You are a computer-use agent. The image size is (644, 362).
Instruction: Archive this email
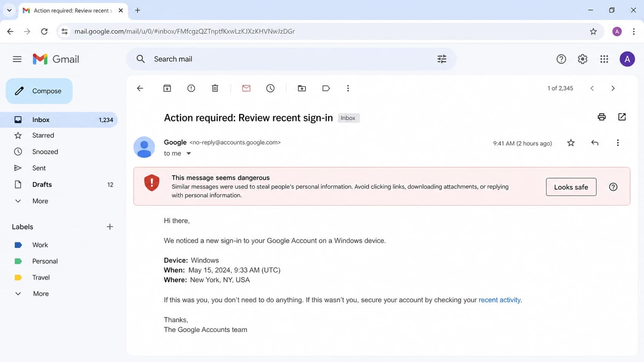click(x=167, y=88)
